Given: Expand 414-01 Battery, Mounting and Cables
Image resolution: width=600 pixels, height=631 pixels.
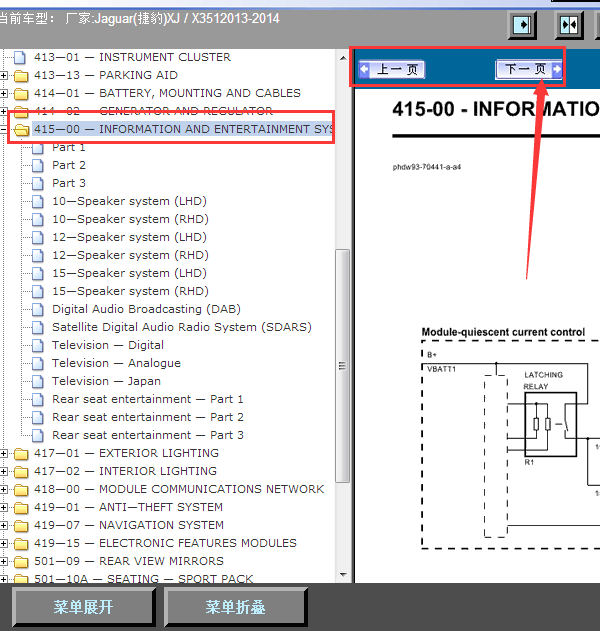Looking at the screenshot, I should click(x=4, y=93).
